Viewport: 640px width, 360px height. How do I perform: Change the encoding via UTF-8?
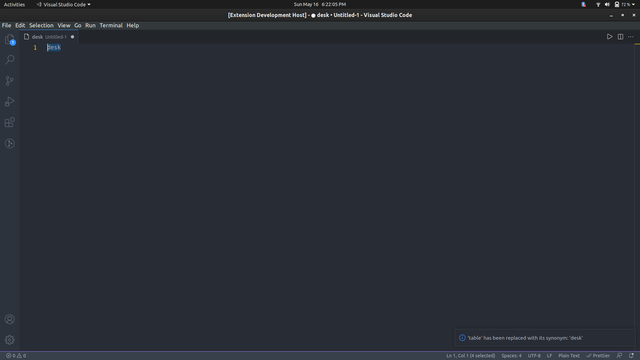point(534,356)
